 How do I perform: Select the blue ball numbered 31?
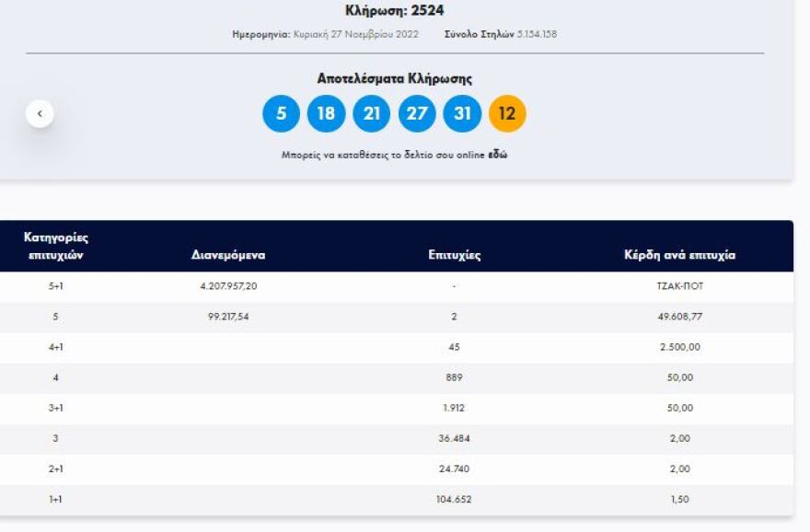459,114
